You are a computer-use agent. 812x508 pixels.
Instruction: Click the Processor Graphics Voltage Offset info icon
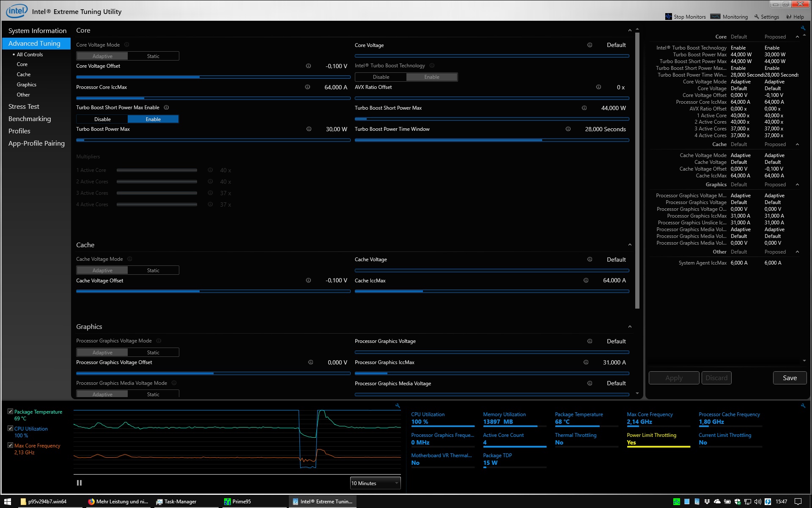pos(310,362)
